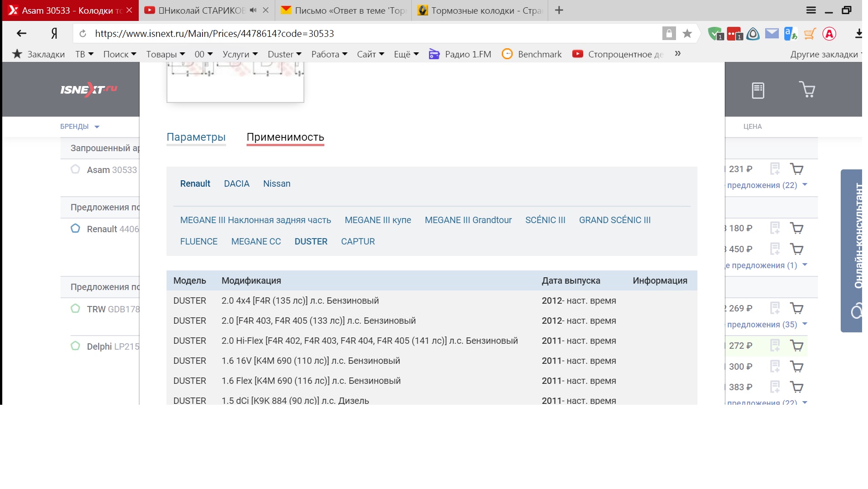This screenshot has height=489, width=868.
Task: Open Другие закладки folder
Action: pyautogui.click(x=826, y=54)
